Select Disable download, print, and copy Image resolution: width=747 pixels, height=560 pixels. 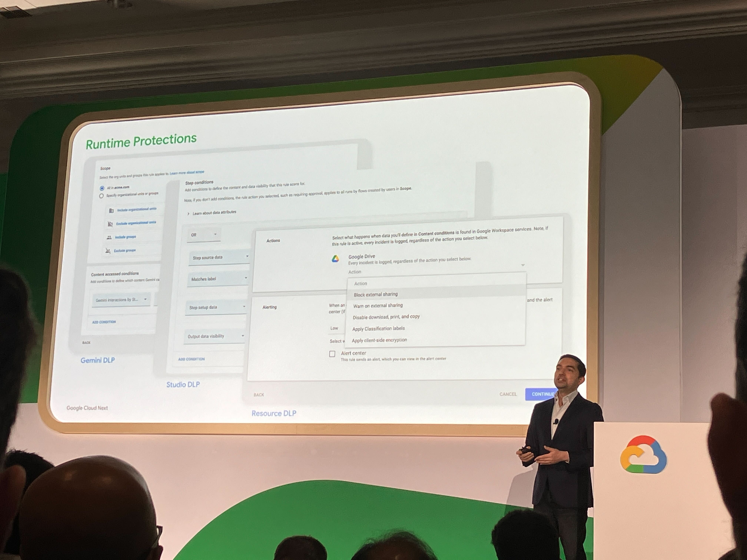pos(386,317)
